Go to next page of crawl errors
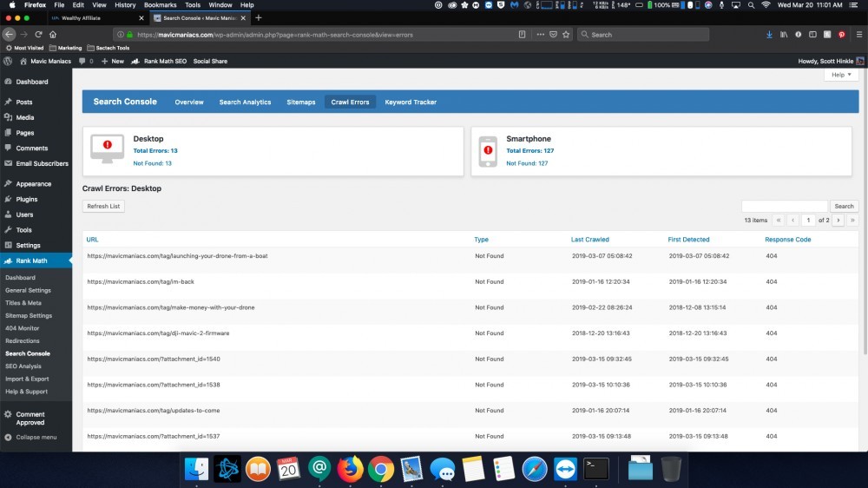 coord(838,220)
